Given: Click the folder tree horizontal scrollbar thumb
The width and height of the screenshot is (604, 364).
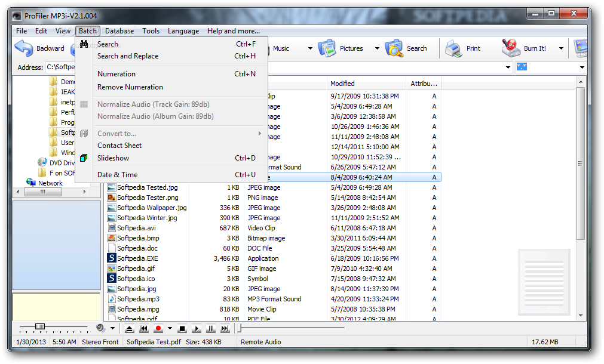Looking at the screenshot, I should [x=43, y=192].
